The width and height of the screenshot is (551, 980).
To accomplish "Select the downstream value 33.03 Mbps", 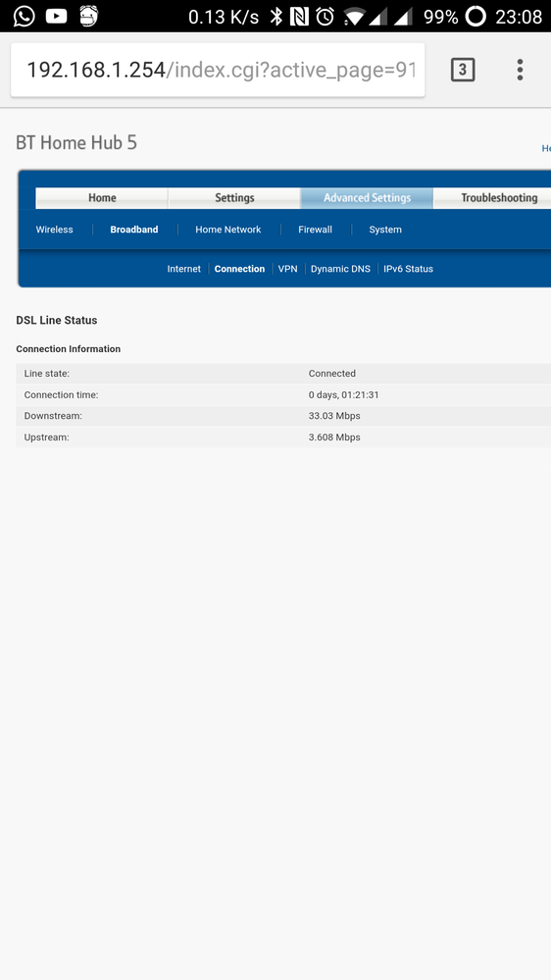I will 334,416.
